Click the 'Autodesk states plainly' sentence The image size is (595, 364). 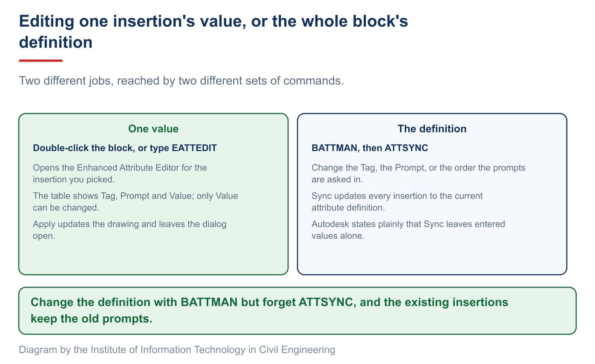408,230
